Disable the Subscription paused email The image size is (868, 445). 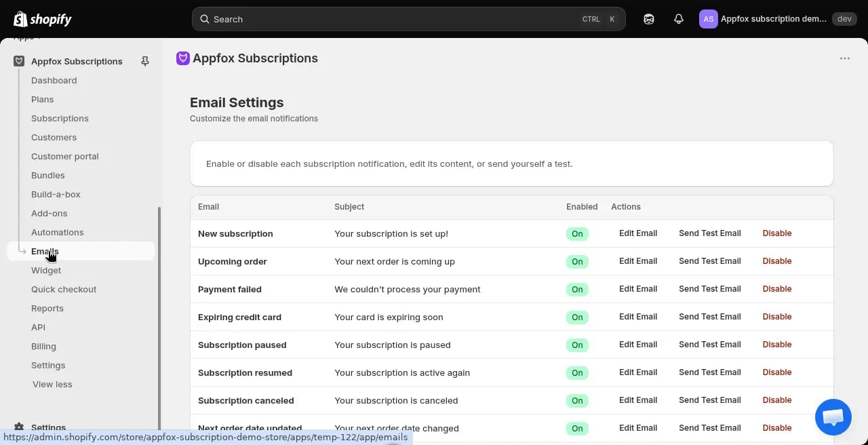pyautogui.click(x=777, y=345)
